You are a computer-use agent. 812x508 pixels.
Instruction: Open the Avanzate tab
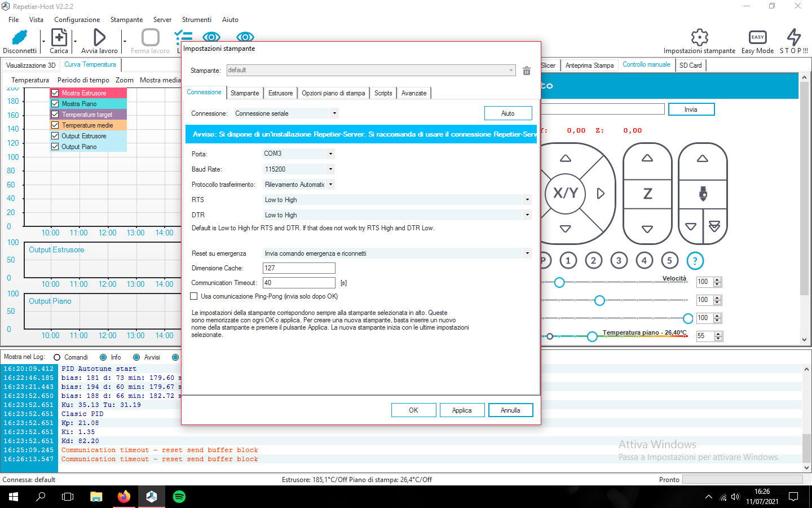(x=414, y=93)
